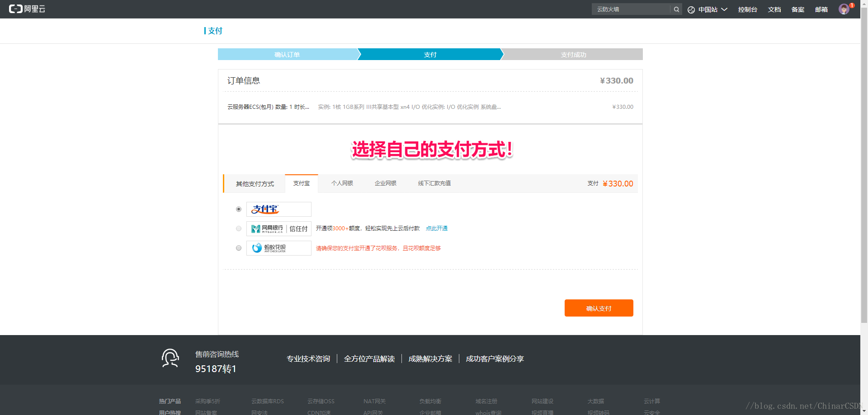
Task: Expand the 中国站 region dropdown
Action: [712, 9]
